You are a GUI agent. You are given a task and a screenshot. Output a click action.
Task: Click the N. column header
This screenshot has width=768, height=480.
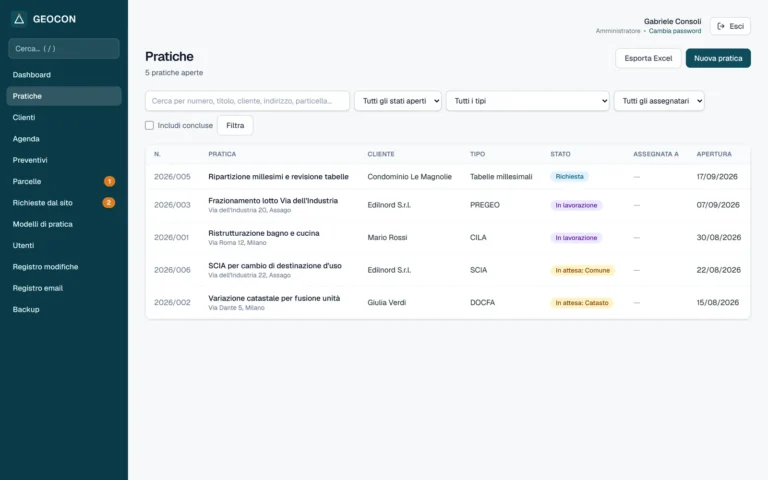[x=157, y=154]
